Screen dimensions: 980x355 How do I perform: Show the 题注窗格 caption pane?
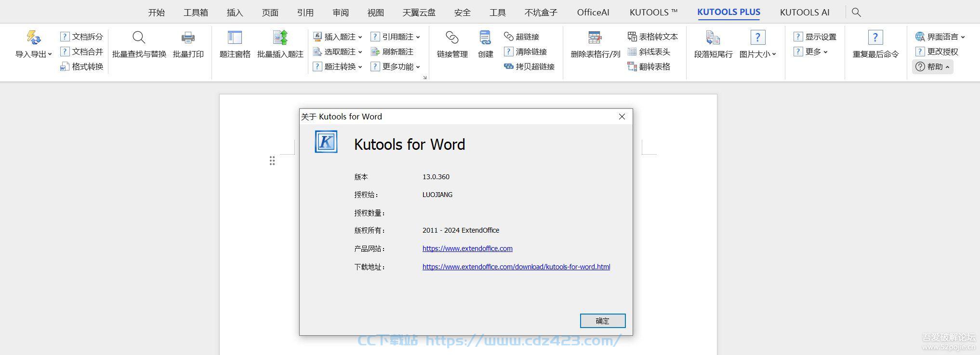coord(235,44)
